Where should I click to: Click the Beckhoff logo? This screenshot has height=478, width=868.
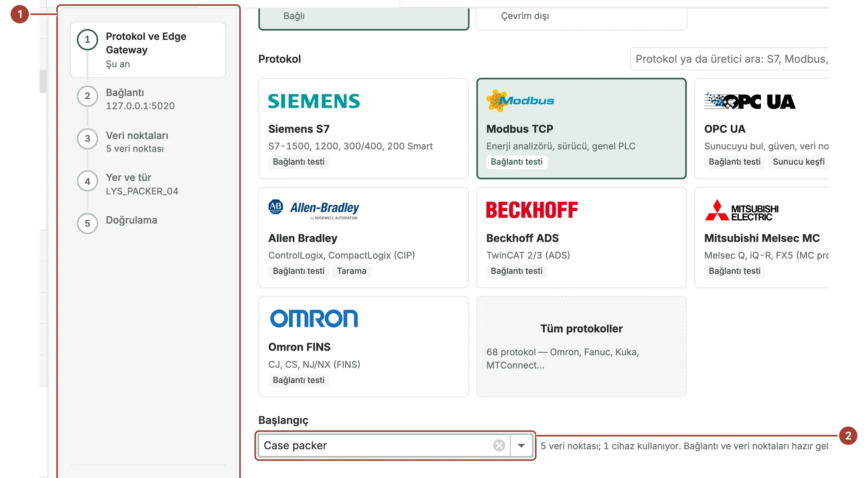pos(532,210)
